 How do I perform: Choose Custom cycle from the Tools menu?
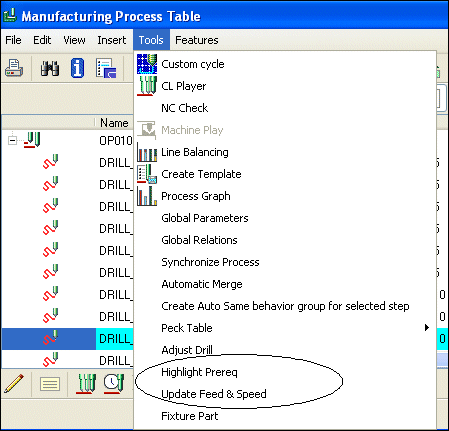coord(193,64)
